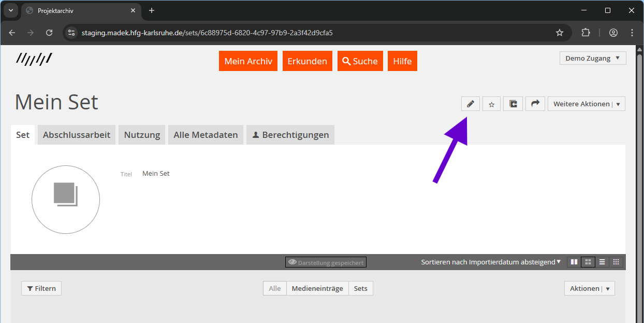The image size is (644, 323).
Task: Open sharing via the forward arrow icon
Action: pyautogui.click(x=535, y=103)
